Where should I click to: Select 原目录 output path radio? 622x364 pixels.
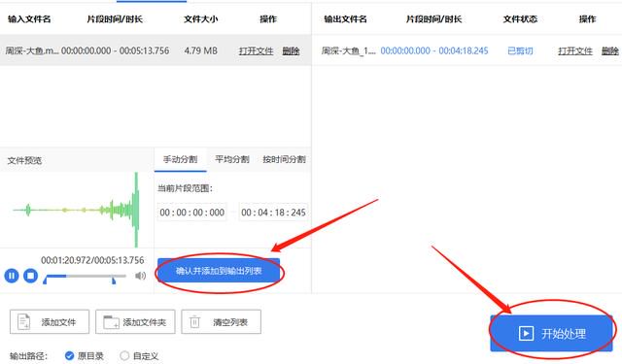pyautogui.click(x=69, y=355)
